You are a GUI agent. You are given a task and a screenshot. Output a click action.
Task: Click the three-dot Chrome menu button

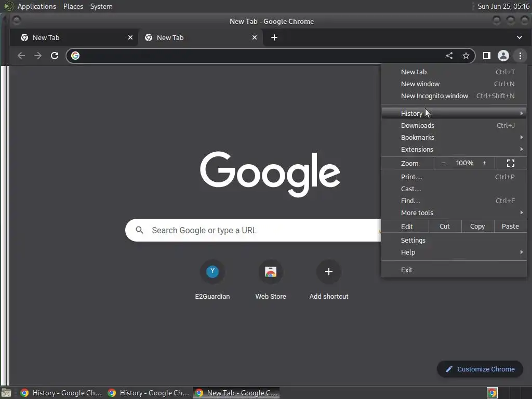[520, 56]
